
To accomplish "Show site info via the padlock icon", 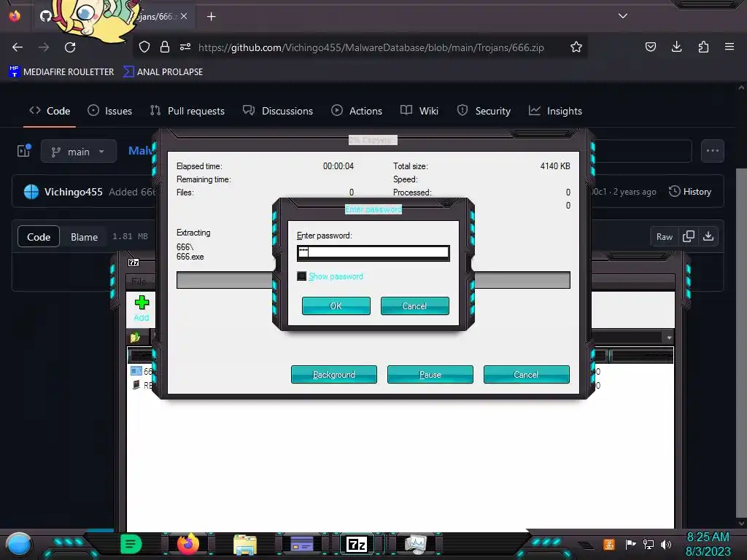I will 165,47.
